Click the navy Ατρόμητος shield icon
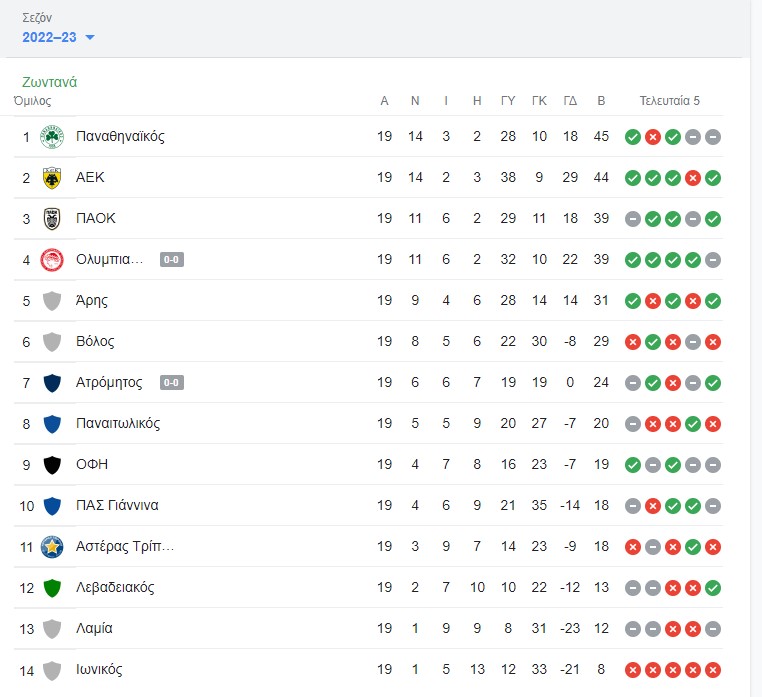The width and height of the screenshot is (762, 697). (52, 383)
